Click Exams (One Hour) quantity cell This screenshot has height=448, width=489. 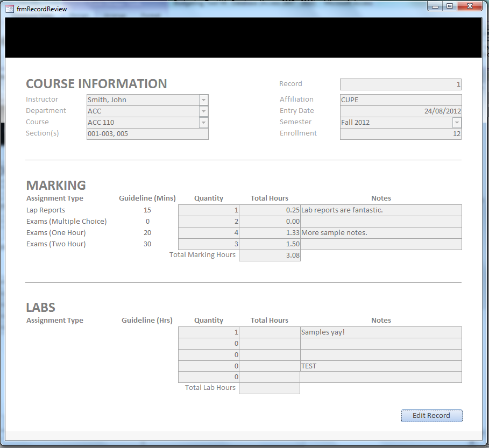209,232
